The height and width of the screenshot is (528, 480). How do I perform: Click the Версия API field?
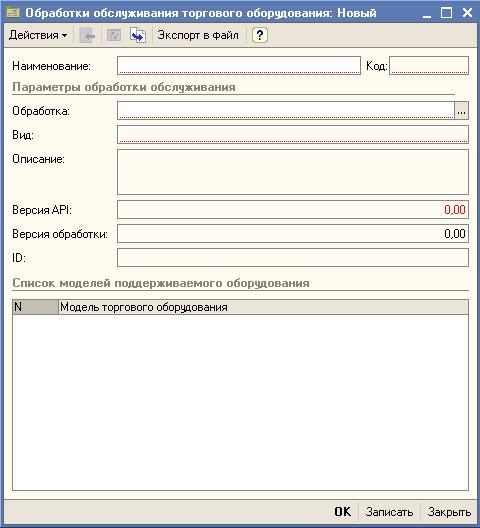[x=293, y=209]
